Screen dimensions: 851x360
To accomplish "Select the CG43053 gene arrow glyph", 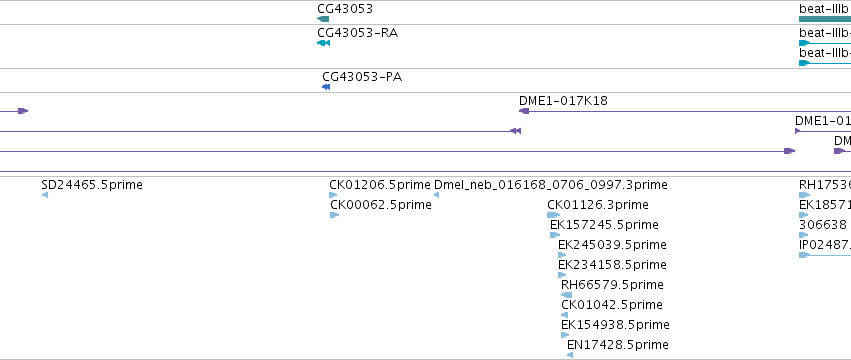I will (x=323, y=19).
